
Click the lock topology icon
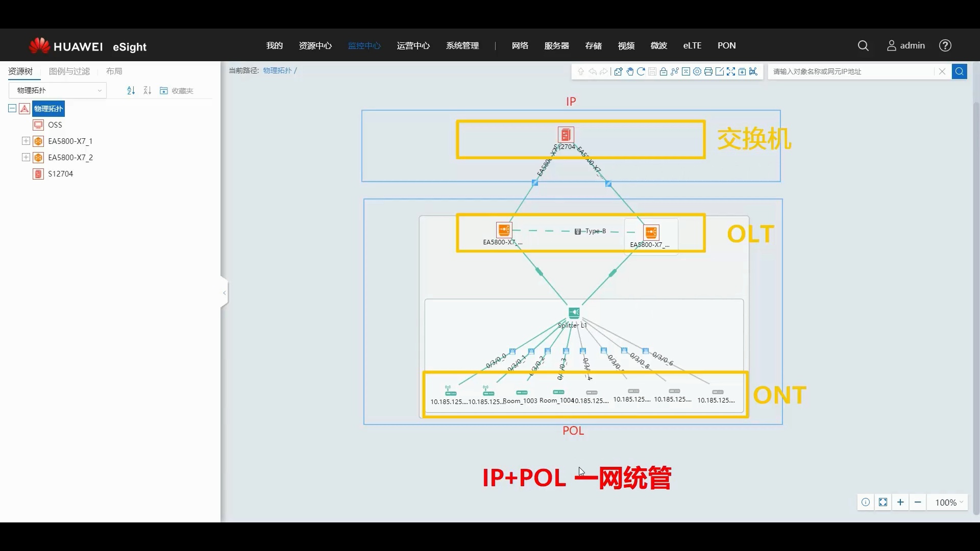pos(664,71)
